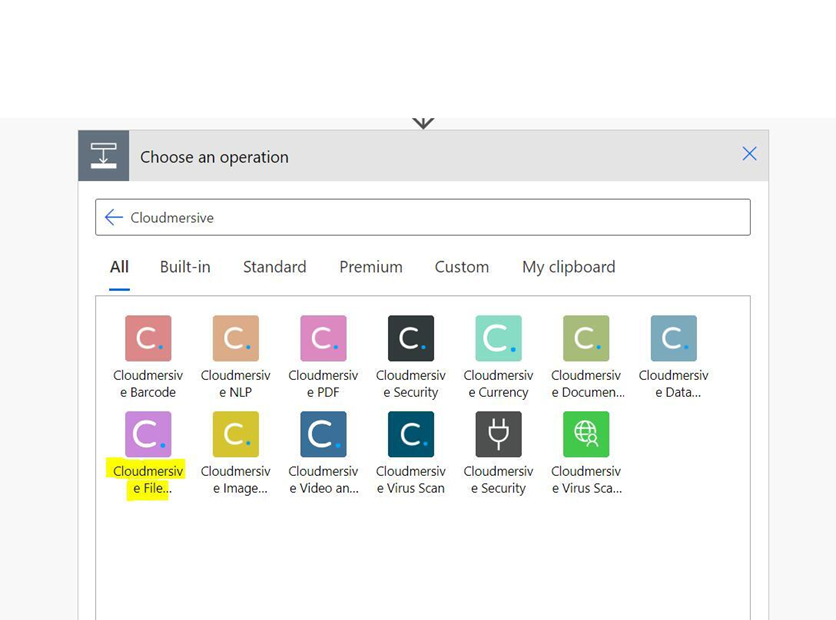Click the Choose an operation header icon
Viewport: 836px width, 620px height.
click(103, 156)
